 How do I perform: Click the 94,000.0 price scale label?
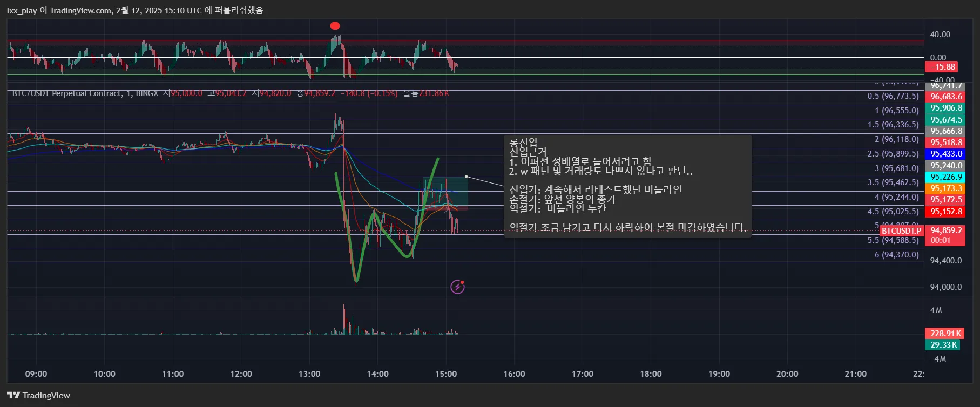coord(946,287)
